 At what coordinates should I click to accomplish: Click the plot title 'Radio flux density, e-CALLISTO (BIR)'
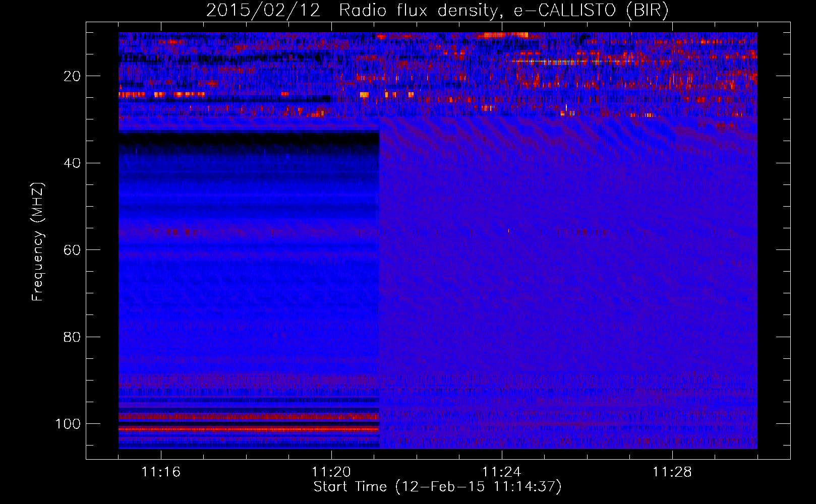[503, 11]
